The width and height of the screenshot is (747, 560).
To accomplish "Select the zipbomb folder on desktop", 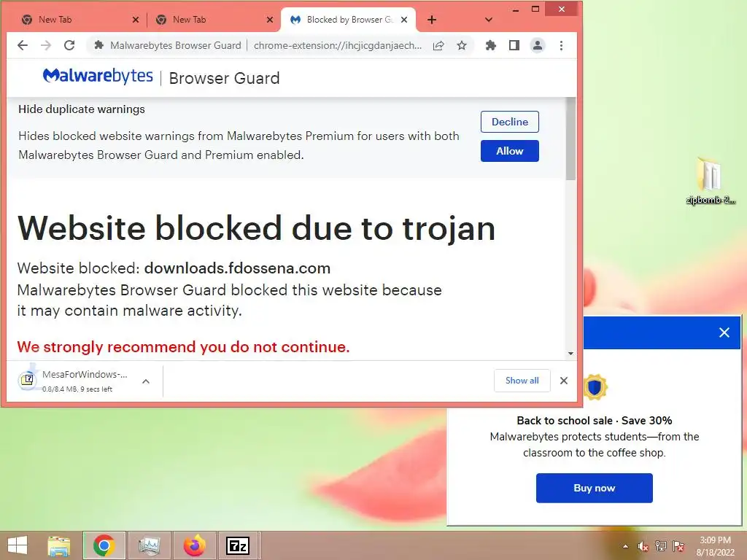I will [711, 181].
